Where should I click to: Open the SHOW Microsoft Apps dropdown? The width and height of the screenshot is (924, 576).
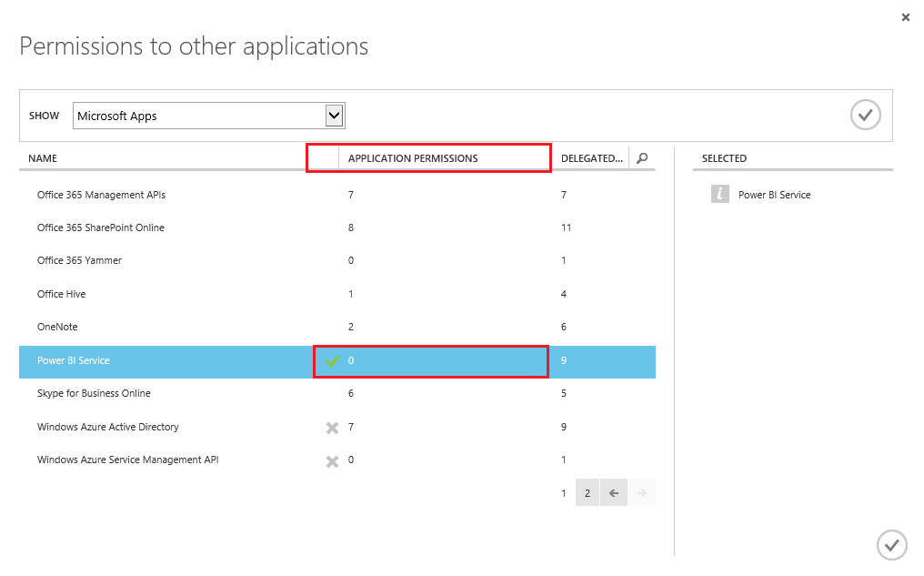click(208, 116)
